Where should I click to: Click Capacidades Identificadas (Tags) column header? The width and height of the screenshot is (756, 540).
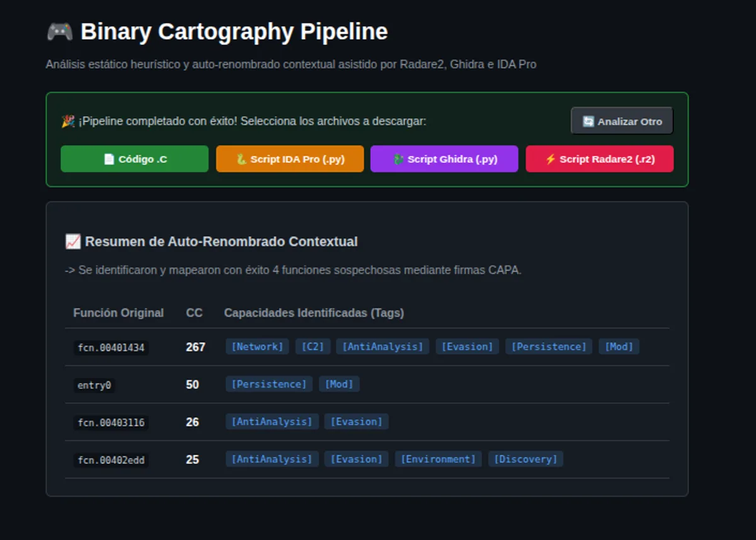(314, 313)
